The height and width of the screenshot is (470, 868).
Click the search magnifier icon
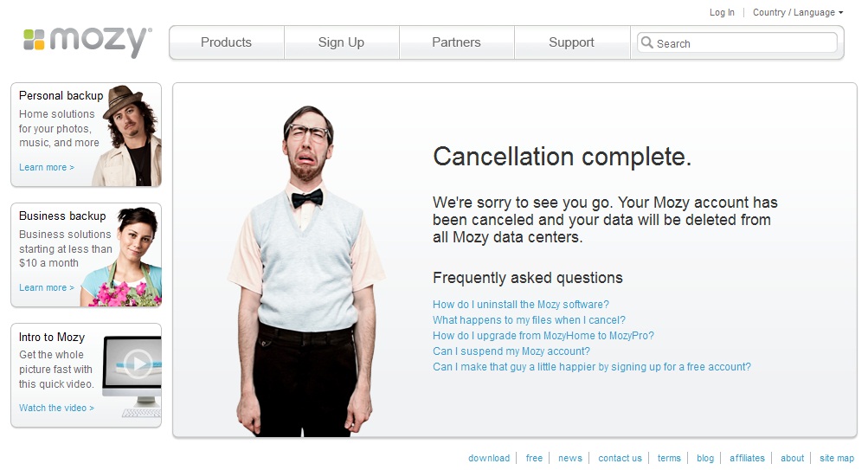[x=646, y=42]
